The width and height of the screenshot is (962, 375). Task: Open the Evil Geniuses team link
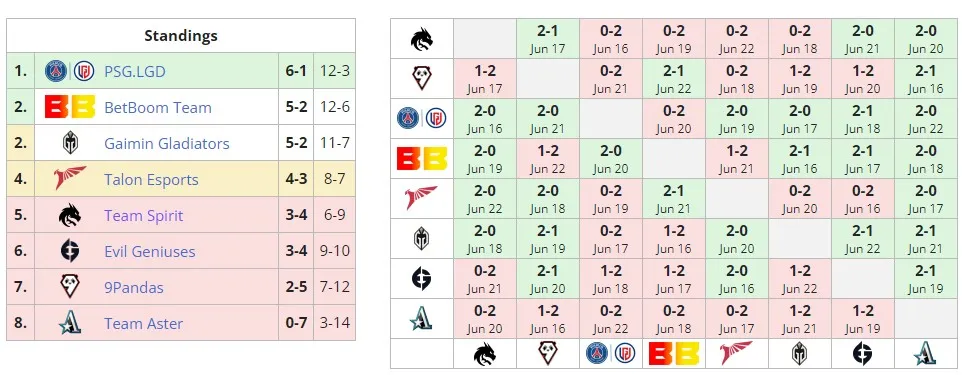tap(150, 252)
